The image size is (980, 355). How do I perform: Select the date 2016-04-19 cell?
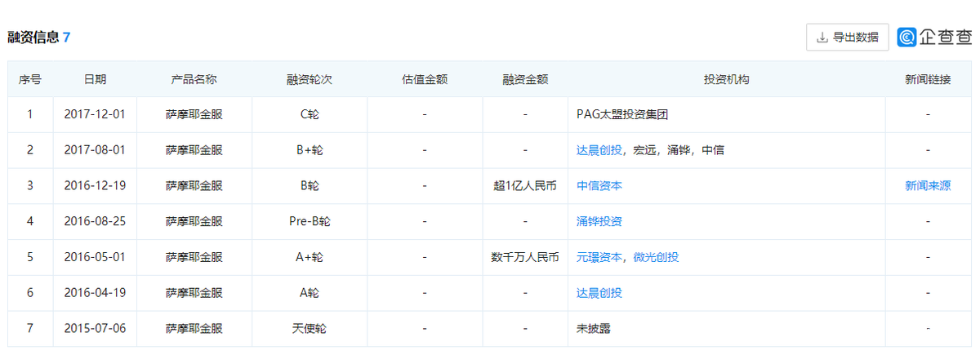click(x=95, y=293)
